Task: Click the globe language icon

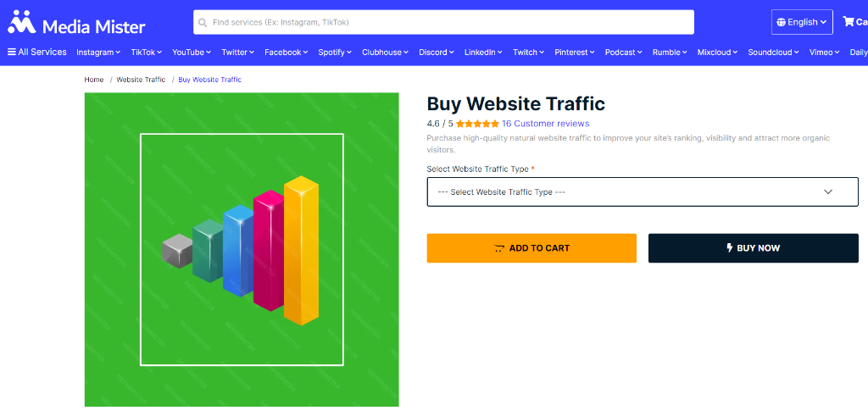Action: tap(781, 22)
